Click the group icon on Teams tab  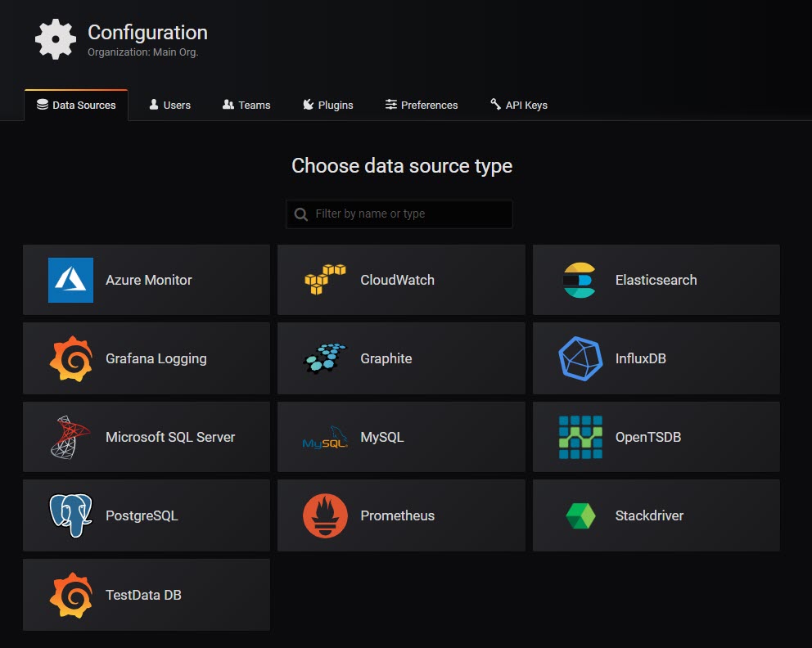tap(228, 105)
